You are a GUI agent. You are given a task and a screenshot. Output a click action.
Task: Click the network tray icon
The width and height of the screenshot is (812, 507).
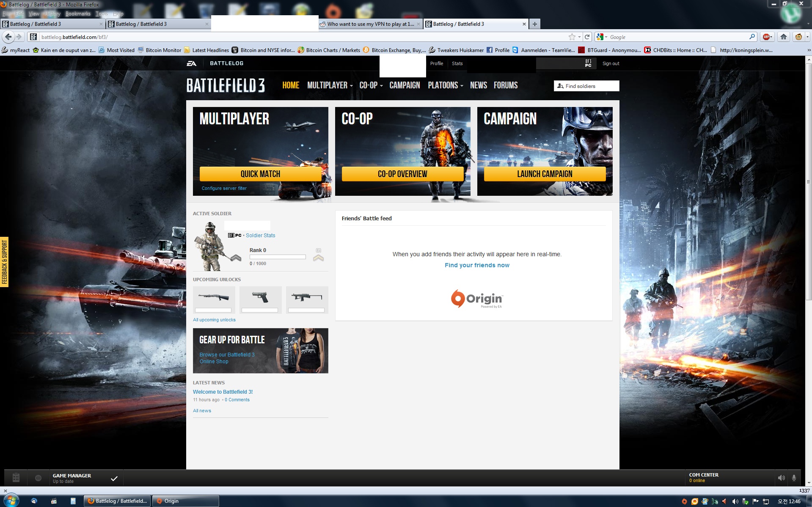pos(766,502)
